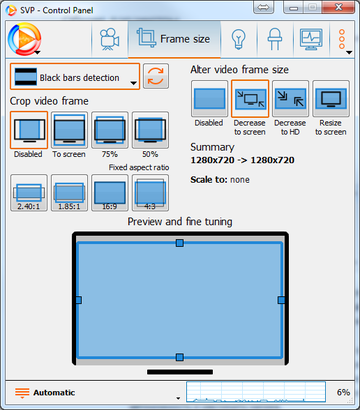Click the top crop handle in preview
This screenshot has width=360, height=410.
click(180, 243)
